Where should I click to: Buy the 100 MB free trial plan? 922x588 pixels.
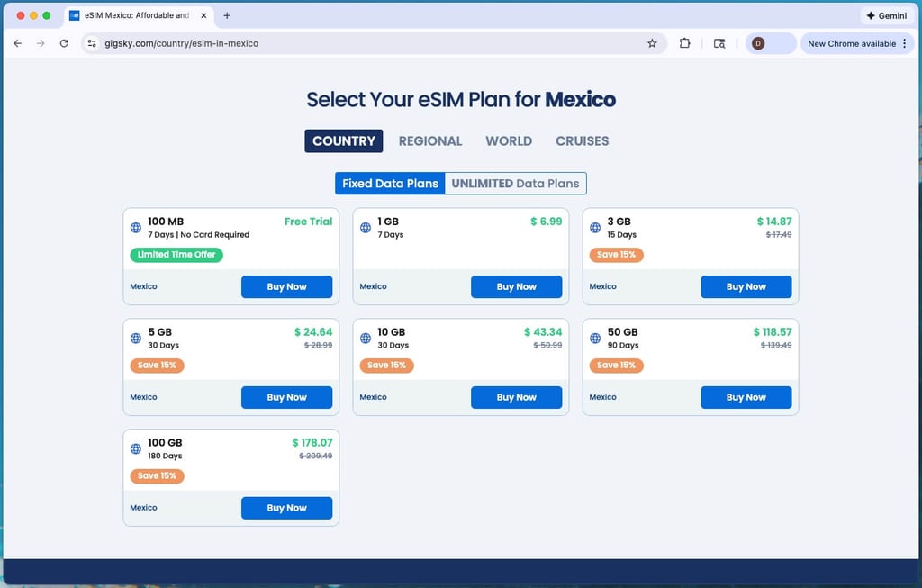pyautogui.click(x=286, y=287)
